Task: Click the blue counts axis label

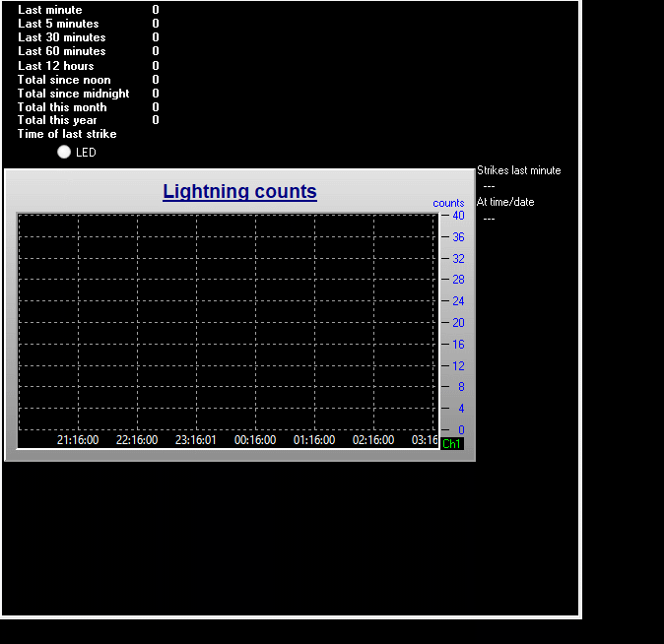Action: coord(448,203)
